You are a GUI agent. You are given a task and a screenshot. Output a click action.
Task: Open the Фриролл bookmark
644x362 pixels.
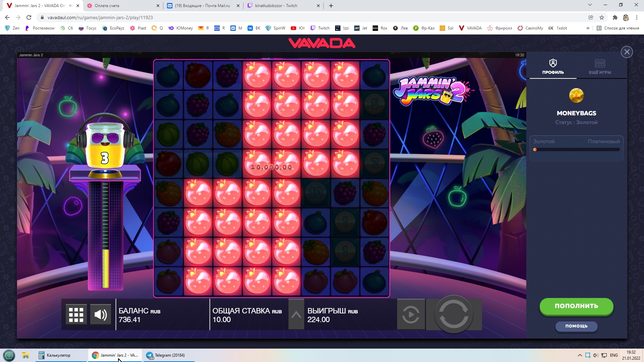500,28
